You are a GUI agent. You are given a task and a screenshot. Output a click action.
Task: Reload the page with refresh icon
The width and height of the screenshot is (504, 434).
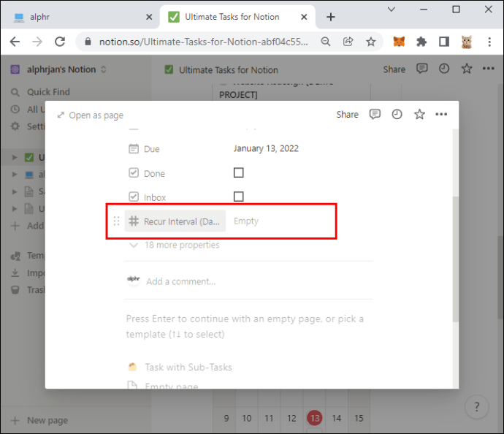coord(60,42)
